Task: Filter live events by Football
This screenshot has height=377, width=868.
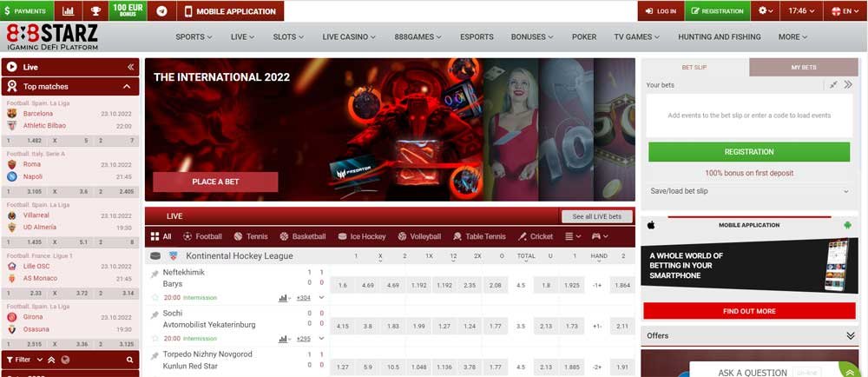Action: click(x=202, y=236)
